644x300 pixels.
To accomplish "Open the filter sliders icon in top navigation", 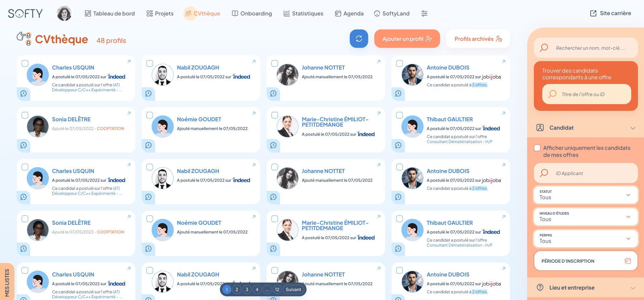I will [424, 13].
